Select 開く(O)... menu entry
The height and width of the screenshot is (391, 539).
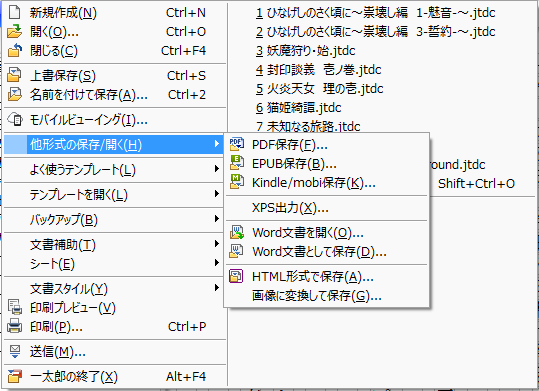point(115,32)
